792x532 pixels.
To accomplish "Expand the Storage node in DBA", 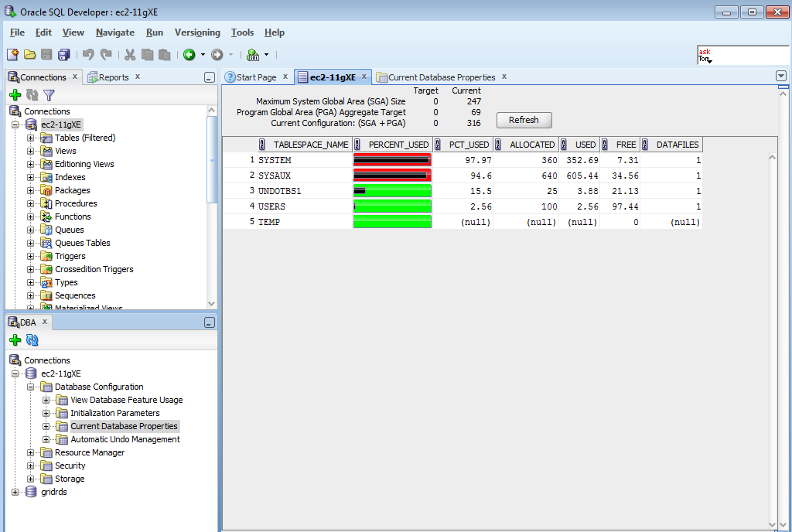I will 30,479.
